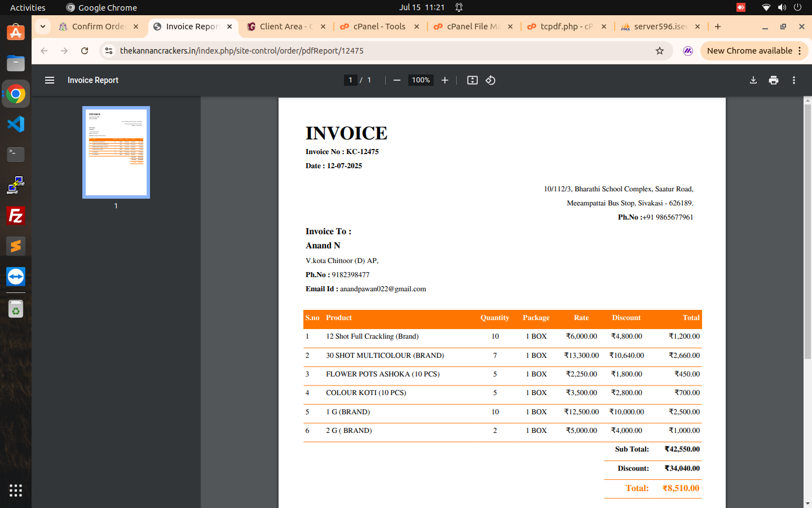Viewport: 812px width, 508px height.
Task: Open a new browser tab
Action: pyautogui.click(x=718, y=27)
